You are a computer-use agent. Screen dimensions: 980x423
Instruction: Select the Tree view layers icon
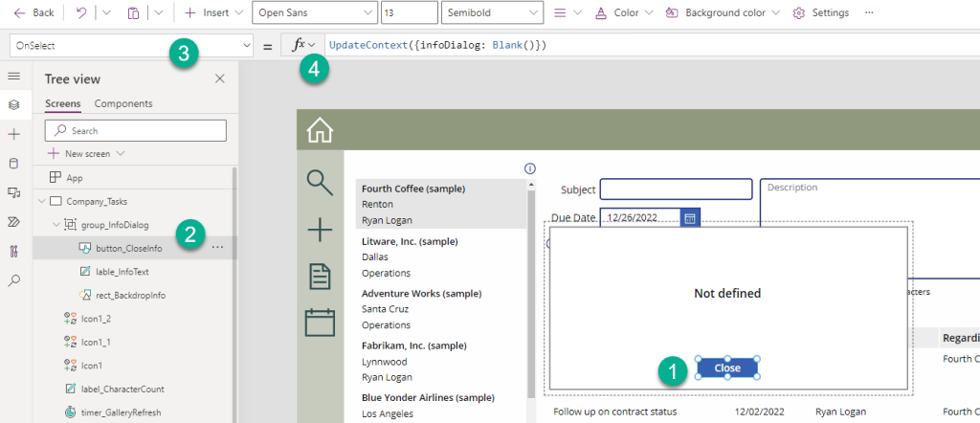pos(13,105)
